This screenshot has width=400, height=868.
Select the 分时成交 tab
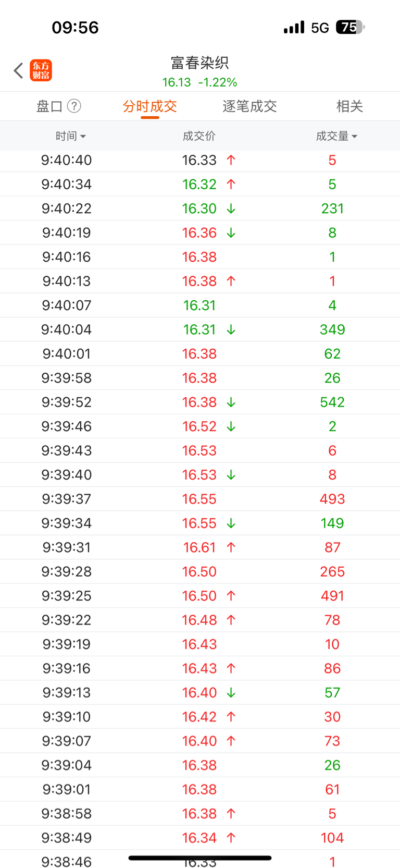click(x=149, y=106)
